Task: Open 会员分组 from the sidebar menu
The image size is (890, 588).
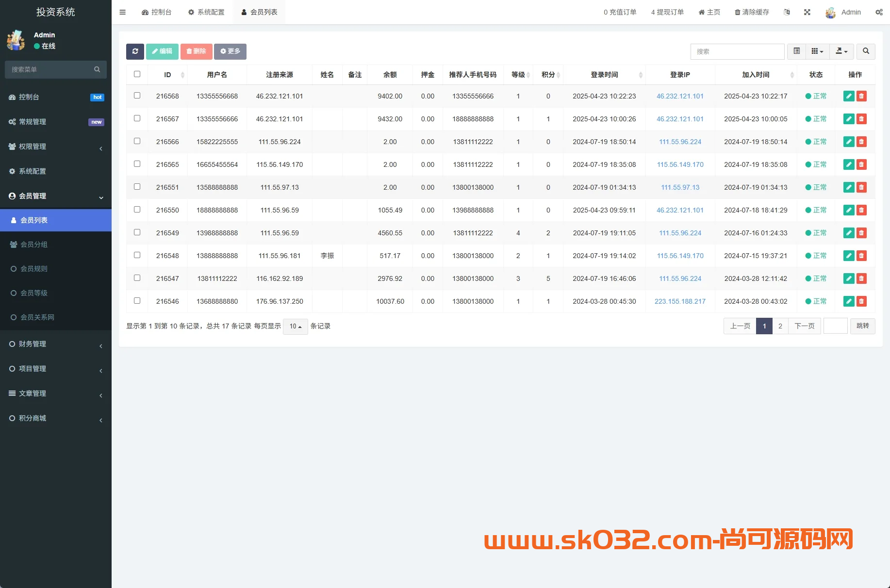Action: 35,244
